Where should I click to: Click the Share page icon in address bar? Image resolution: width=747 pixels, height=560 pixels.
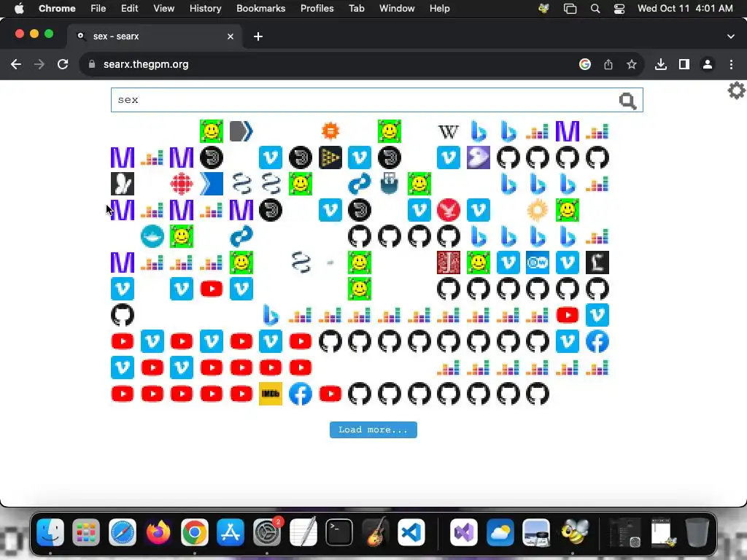608,64
